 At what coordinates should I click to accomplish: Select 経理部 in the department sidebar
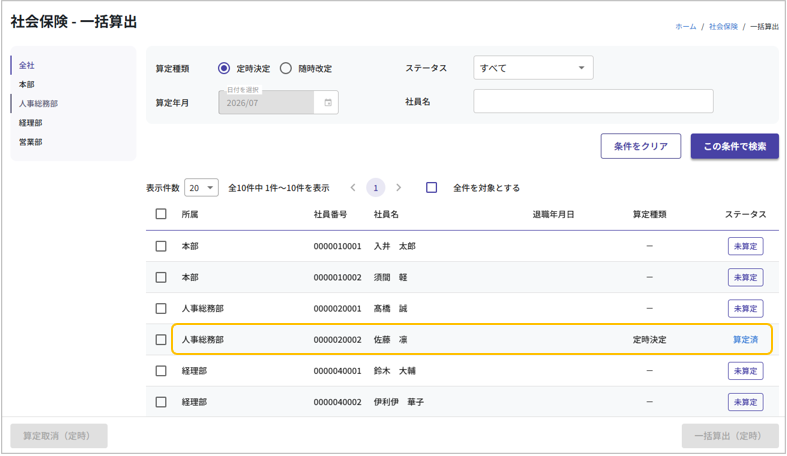pyautogui.click(x=30, y=123)
